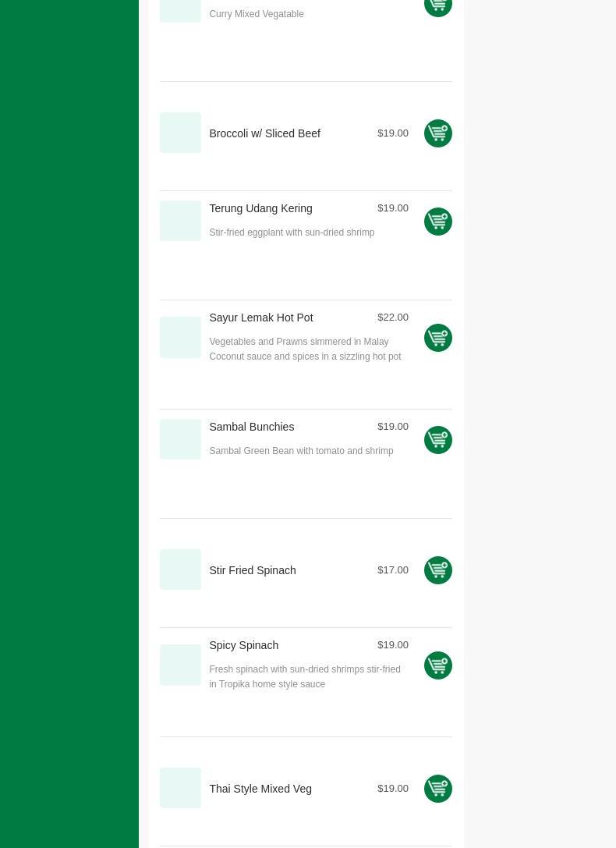Add Terung Udang Kering to cart
Screen dimensions: 616x848
pos(437,222)
